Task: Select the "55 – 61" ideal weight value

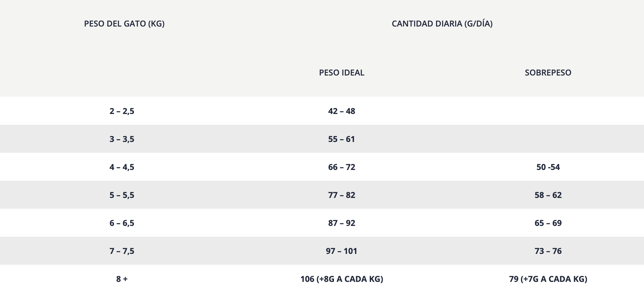Action: click(342, 139)
